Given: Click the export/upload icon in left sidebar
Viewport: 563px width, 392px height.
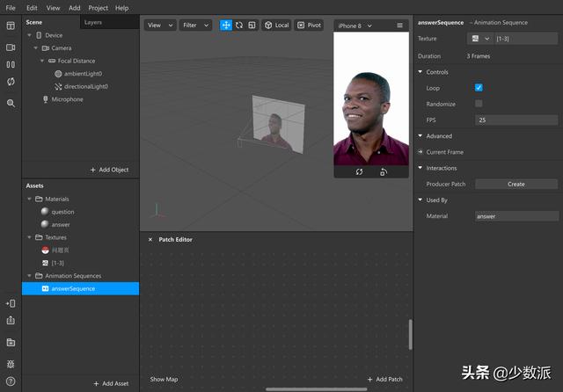Looking at the screenshot, I should [11, 321].
